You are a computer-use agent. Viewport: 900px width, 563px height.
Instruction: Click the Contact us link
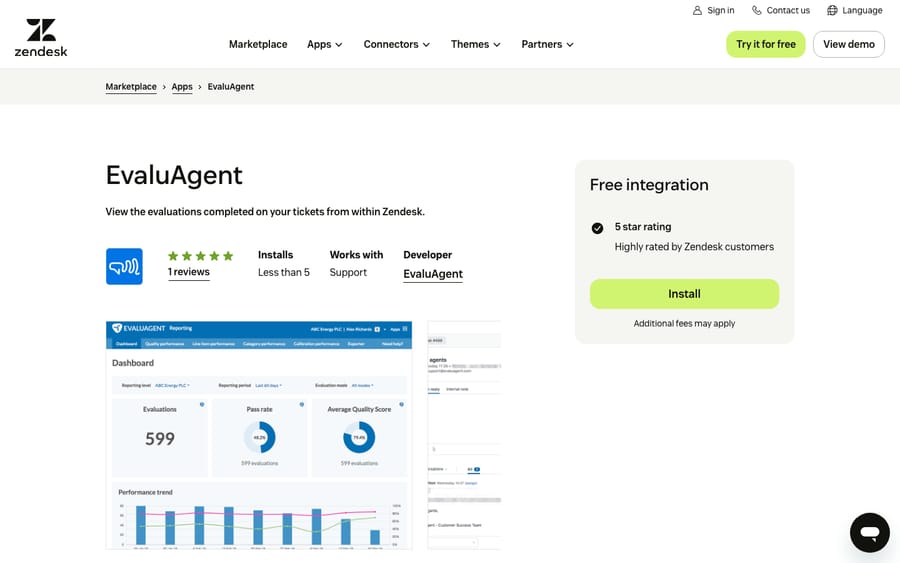click(781, 10)
